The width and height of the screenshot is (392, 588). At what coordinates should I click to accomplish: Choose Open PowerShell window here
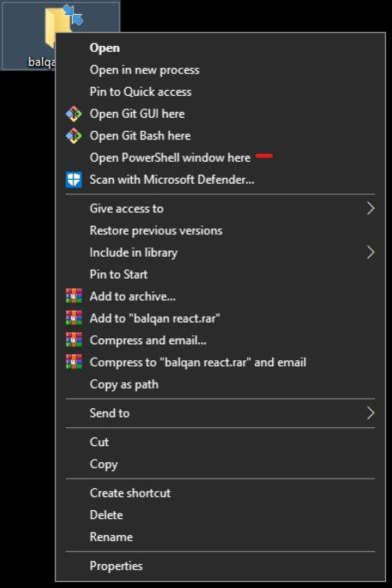220,157
